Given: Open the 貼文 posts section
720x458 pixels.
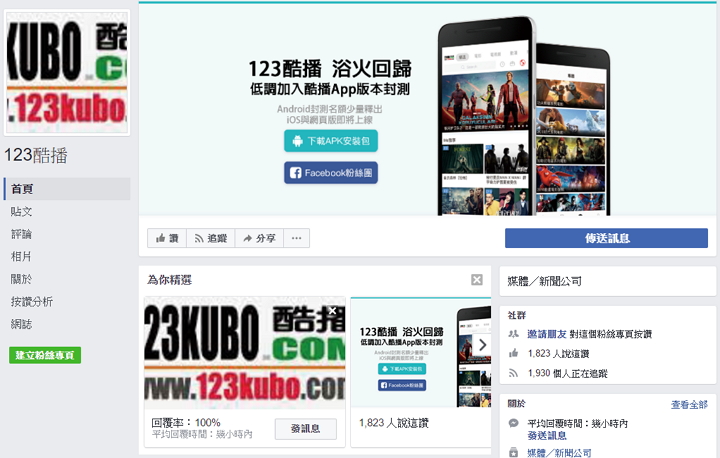Looking at the screenshot, I should coord(22,211).
